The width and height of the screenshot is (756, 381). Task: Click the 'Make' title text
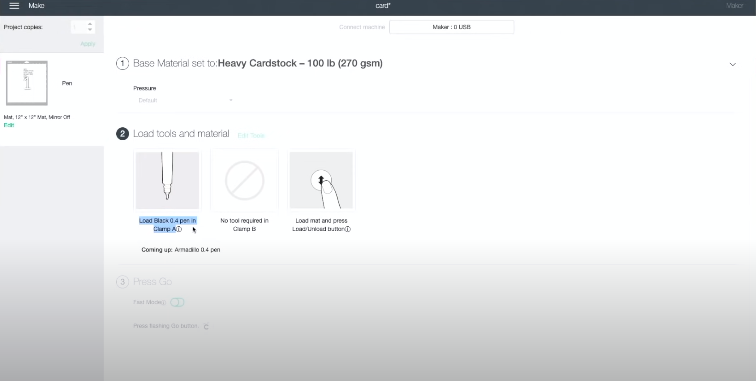[x=36, y=6]
